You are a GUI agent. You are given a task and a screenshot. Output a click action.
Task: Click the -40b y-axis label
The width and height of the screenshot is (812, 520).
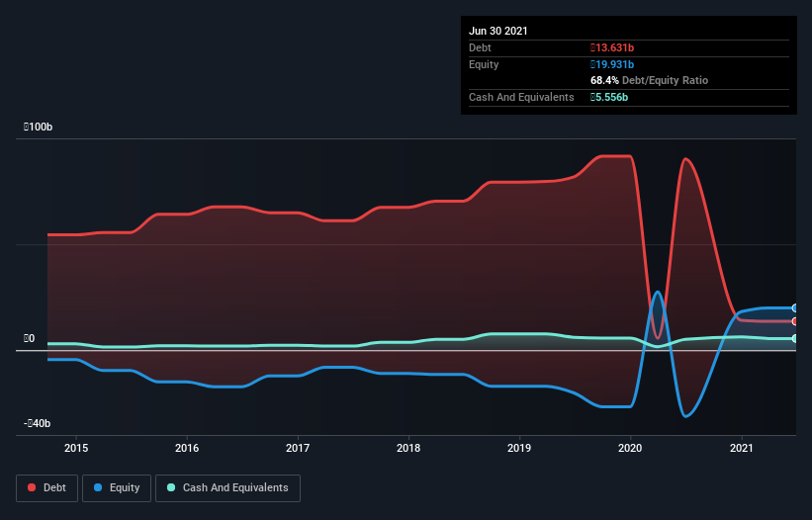coord(37,423)
